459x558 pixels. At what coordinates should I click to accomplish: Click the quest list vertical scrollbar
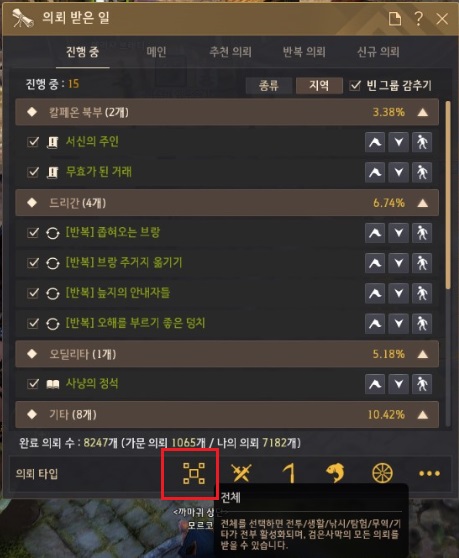[448, 195]
